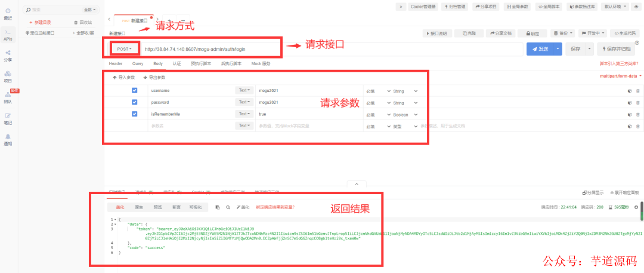This screenshot has width=644, height=273.
Task: Click the blue 发送 send button
Action: point(540,49)
